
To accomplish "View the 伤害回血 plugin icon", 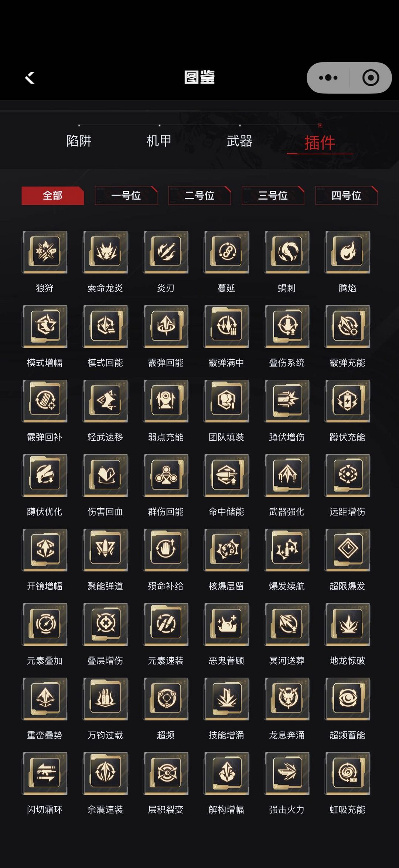I will point(105,475).
